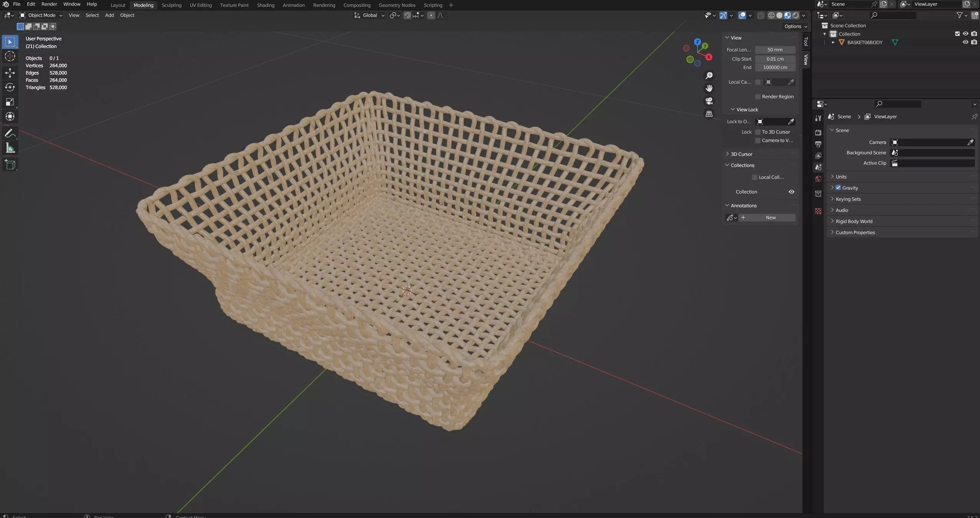Open the Collection properties tab icon

pos(818,194)
